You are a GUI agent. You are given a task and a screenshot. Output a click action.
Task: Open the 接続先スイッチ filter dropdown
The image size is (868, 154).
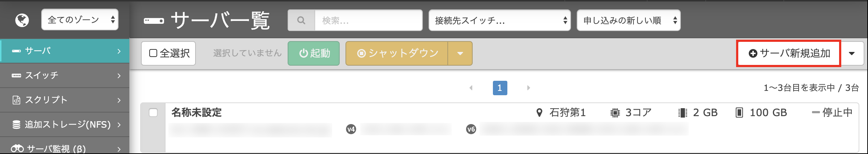tap(499, 21)
